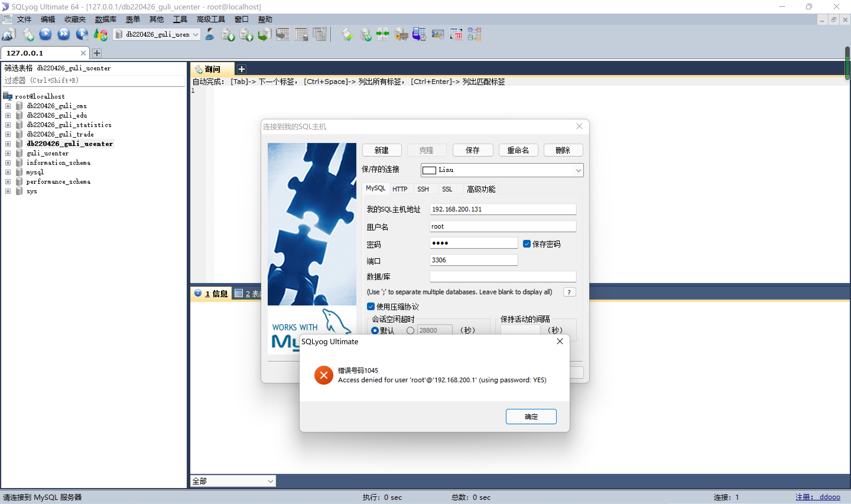This screenshot has width=851, height=504.
Task: Open a new query editor icon
Action: [28, 34]
